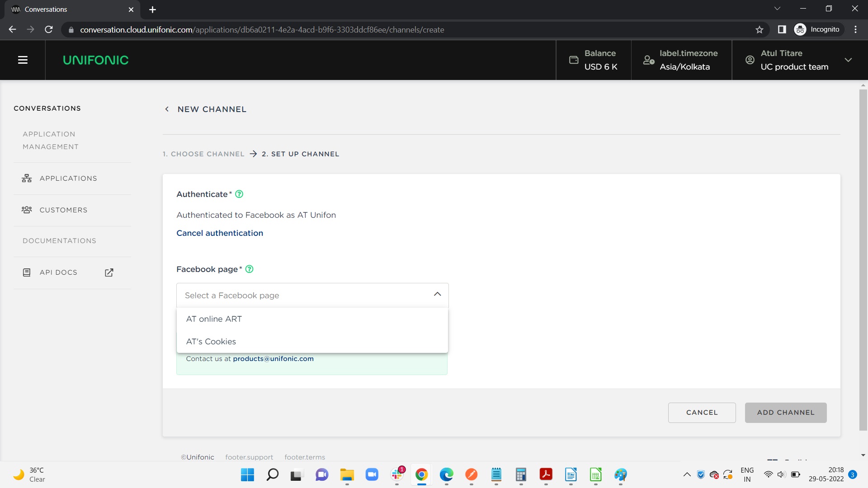Bookmark this page with star icon
This screenshot has width=868, height=488.
pos(759,30)
